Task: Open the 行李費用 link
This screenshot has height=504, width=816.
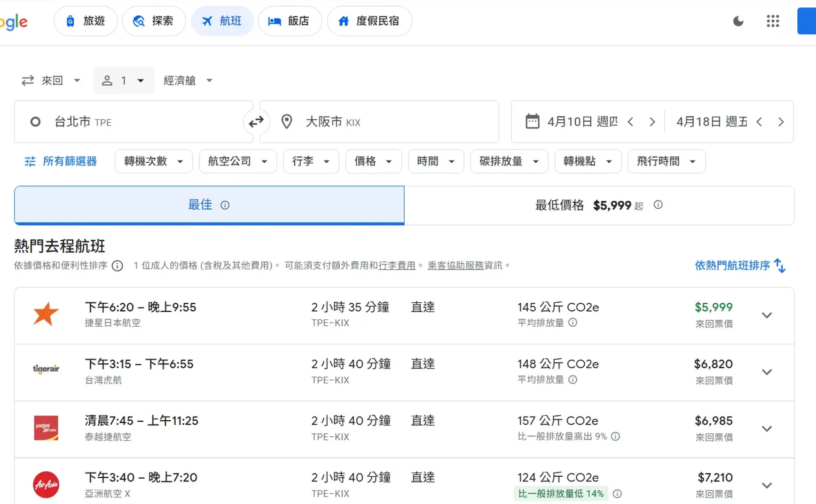Action: pyautogui.click(x=397, y=266)
